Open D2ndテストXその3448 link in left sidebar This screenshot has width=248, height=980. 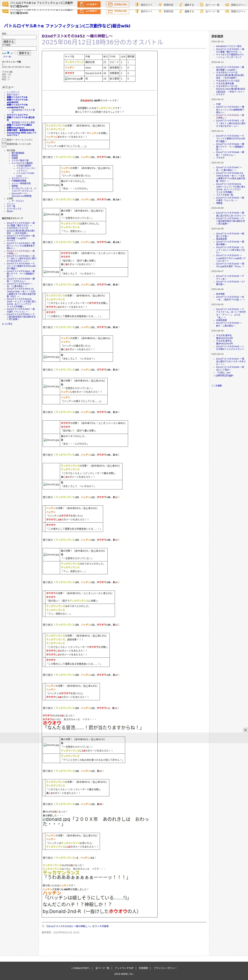click(x=21, y=280)
